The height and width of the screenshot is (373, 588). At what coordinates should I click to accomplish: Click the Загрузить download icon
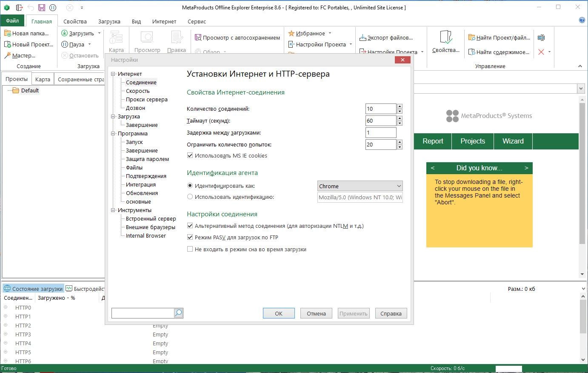click(65, 33)
